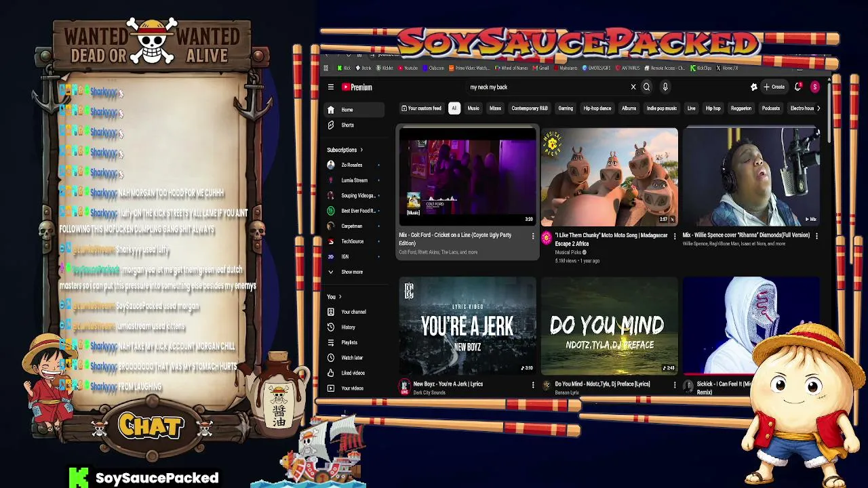
Task: Select the Contemporary R&B filter chip
Action: click(x=530, y=108)
